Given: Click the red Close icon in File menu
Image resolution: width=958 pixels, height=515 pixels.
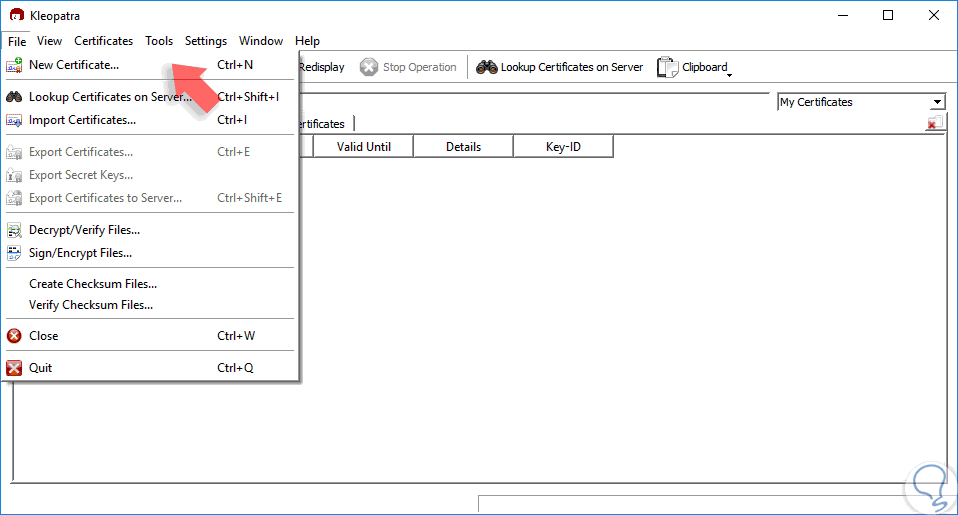Looking at the screenshot, I should tap(14, 336).
